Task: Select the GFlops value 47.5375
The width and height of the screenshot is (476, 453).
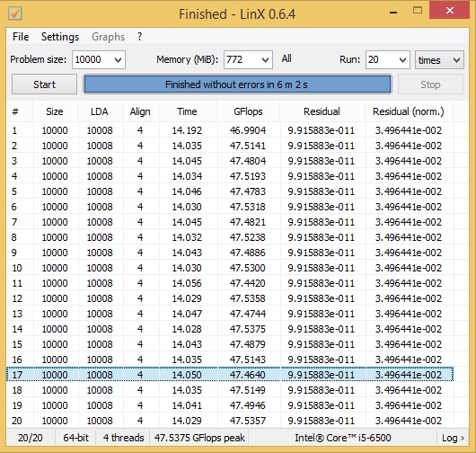Action: 248,329
